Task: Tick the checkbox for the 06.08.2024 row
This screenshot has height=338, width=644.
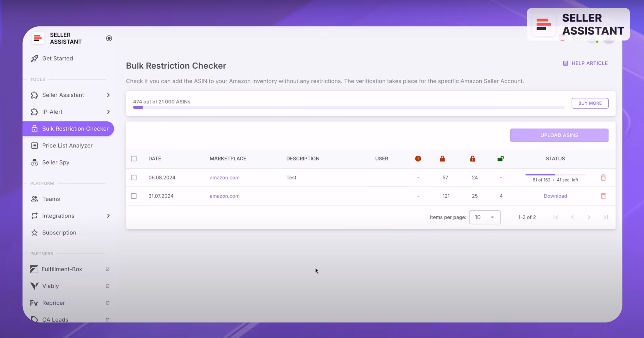Action: point(134,177)
